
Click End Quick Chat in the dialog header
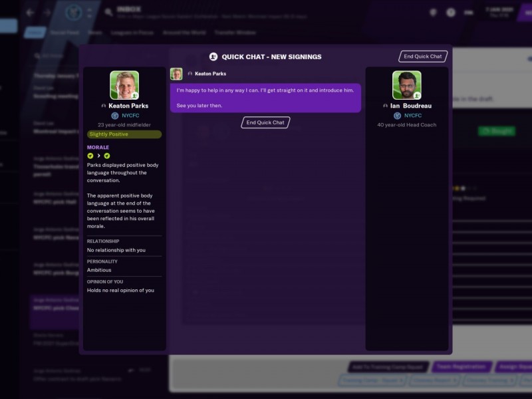point(423,57)
